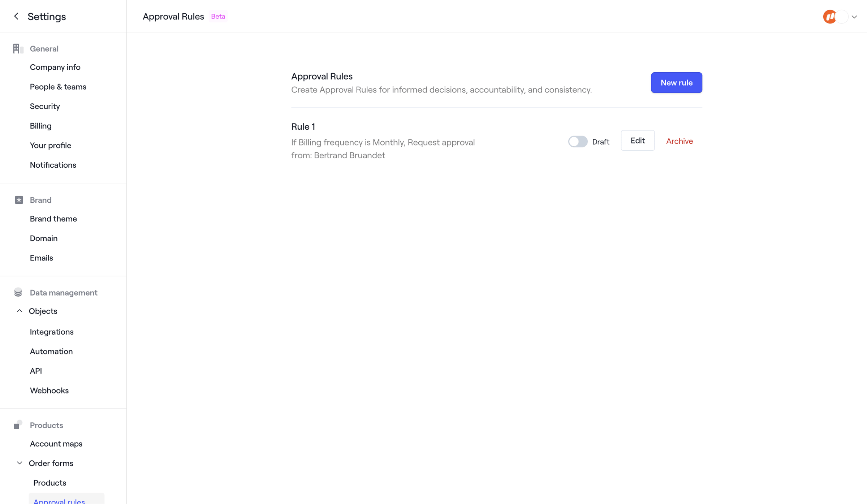The width and height of the screenshot is (867, 504).
Task: Open Products under Order forms
Action: tap(49, 482)
